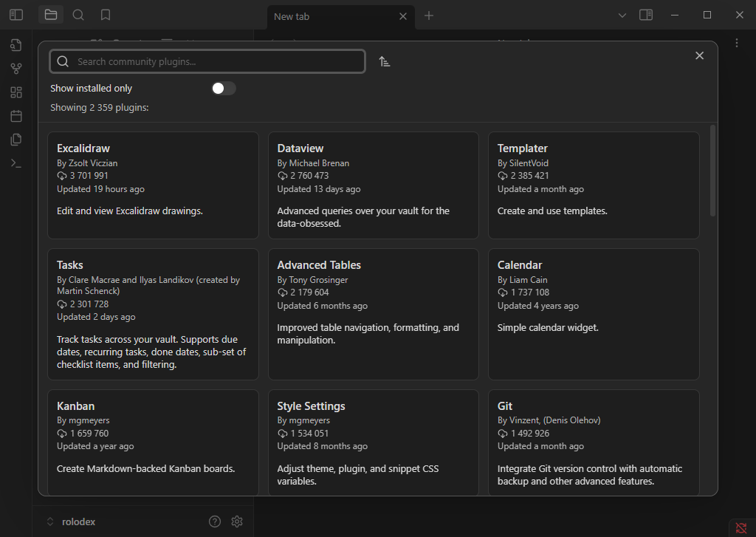Image resolution: width=756 pixels, height=537 pixels.
Task: Click the insert template ribbon icon
Action: [16, 140]
